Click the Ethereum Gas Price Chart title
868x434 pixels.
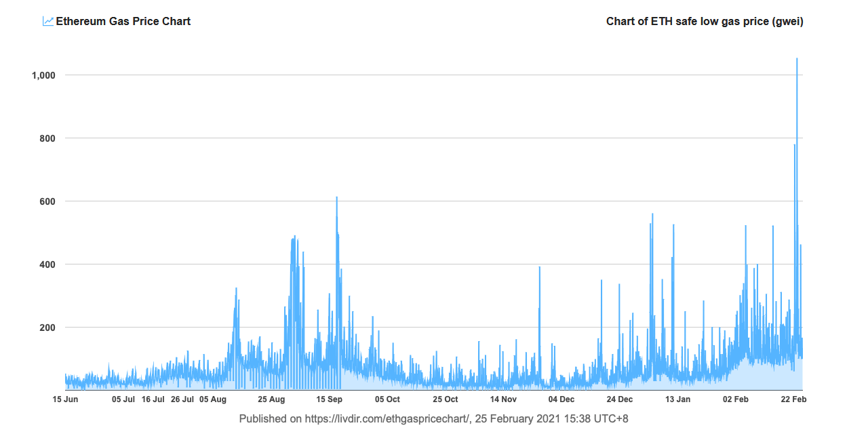click(123, 22)
